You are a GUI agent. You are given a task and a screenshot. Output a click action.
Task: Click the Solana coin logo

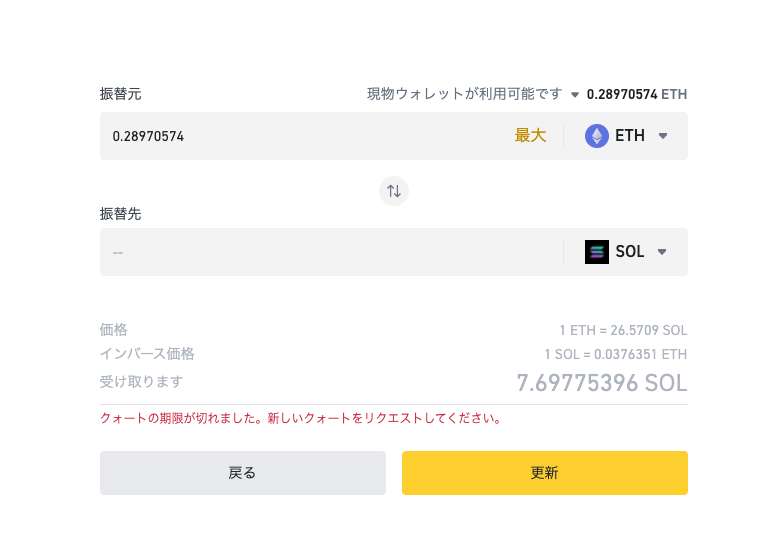[x=596, y=252]
